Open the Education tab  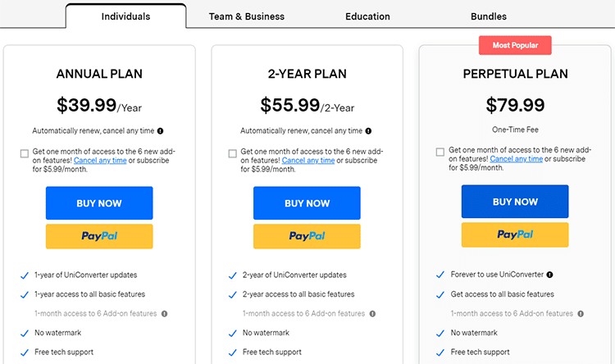tap(367, 16)
